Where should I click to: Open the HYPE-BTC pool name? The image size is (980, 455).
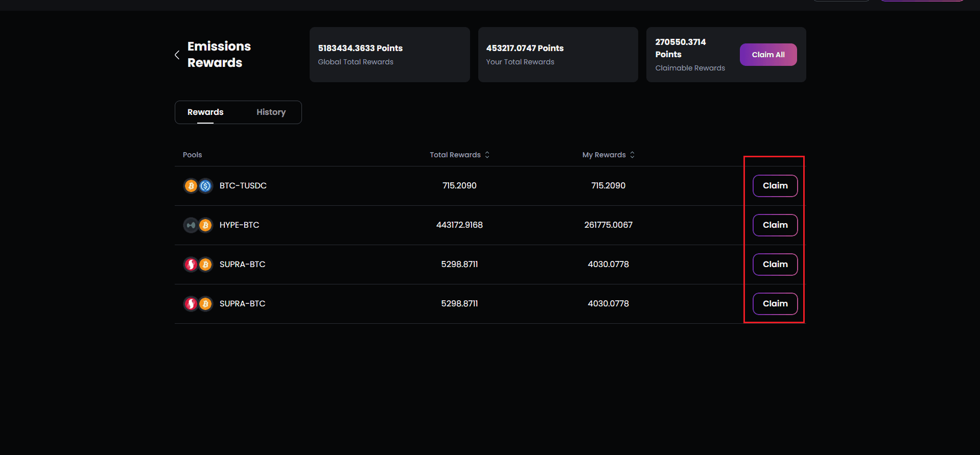point(239,225)
